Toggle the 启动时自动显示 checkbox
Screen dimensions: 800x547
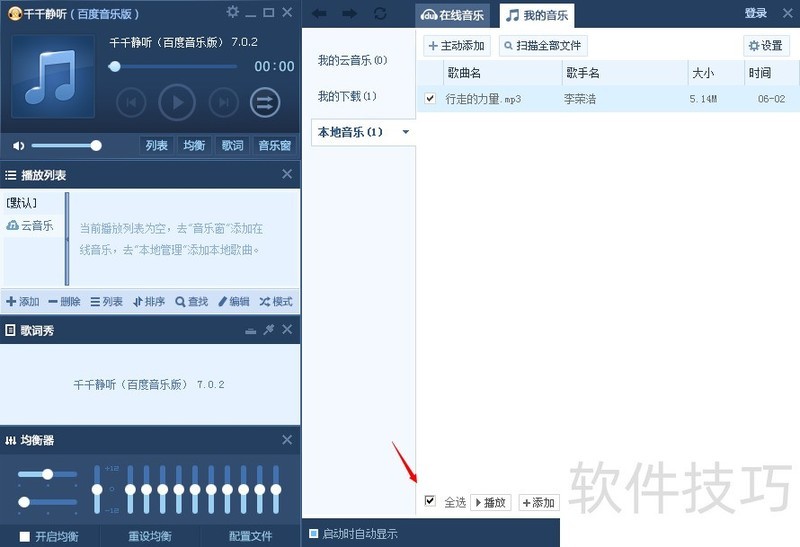[x=314, y=534]
